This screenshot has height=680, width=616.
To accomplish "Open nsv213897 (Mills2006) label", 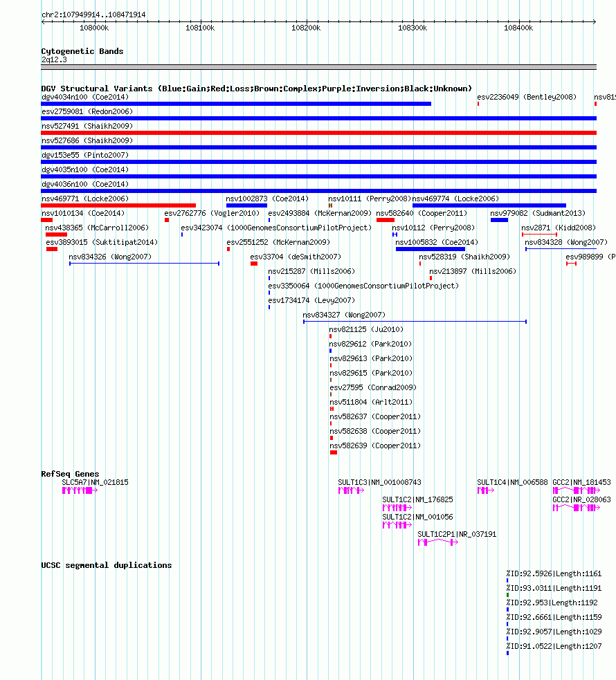I will coord(473,271).
